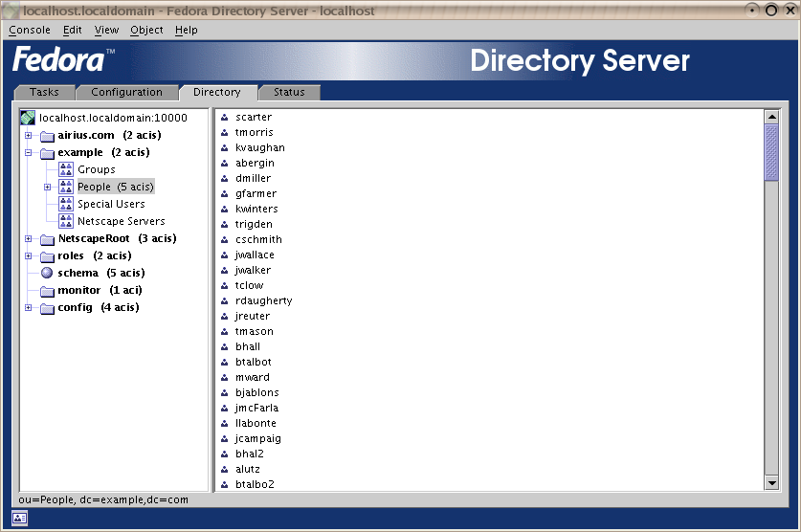Click the example folder icon

pos(48,153)
